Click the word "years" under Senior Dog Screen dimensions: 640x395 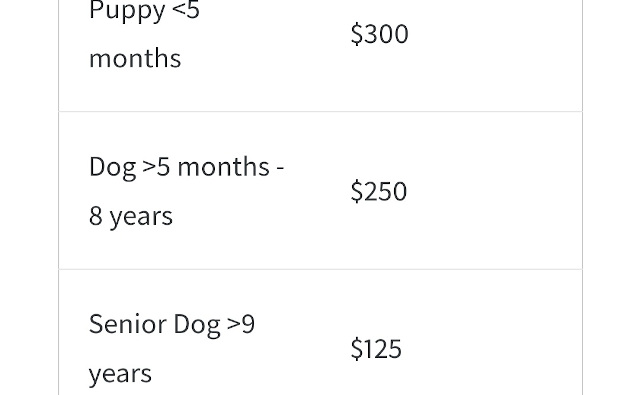tap(120, 374)
